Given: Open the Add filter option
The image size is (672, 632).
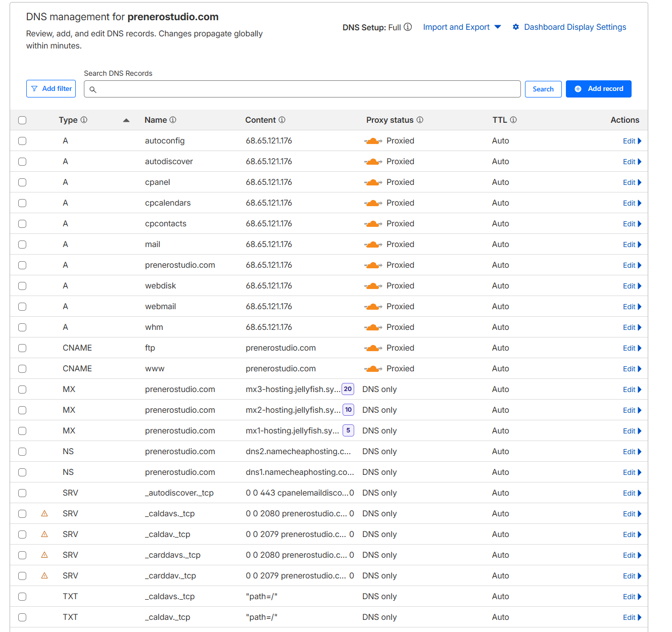Looking at the screenshot, I should tap(51, 89).
